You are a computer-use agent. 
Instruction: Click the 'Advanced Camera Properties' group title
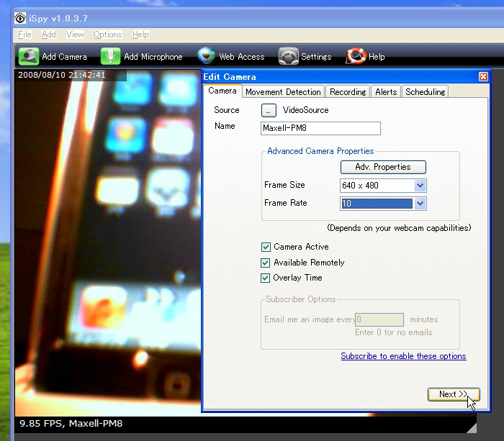point(320,151)
